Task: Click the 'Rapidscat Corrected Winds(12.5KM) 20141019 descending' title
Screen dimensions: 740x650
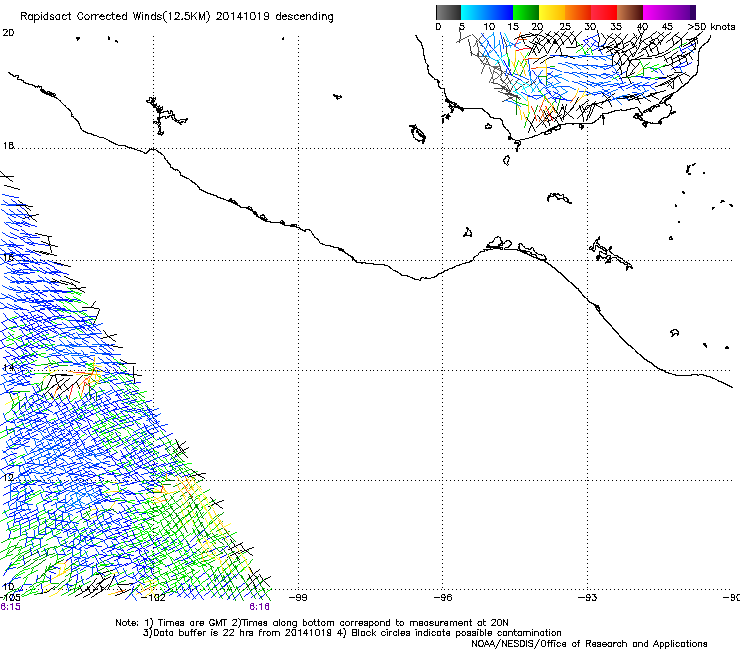Action: pyautogui.click(x=177, y=17)
